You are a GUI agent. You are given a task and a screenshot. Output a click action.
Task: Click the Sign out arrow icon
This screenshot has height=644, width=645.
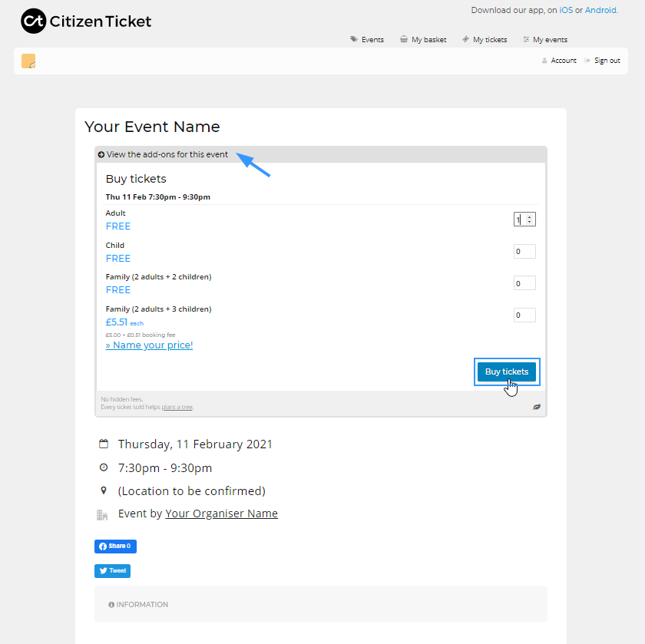(x=587, y=61)
